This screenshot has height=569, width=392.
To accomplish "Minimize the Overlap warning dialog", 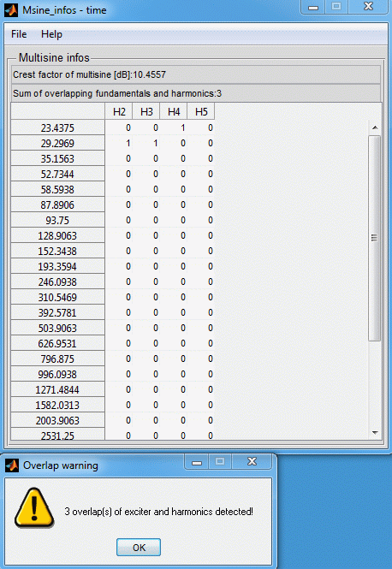I will pos(196,461).
